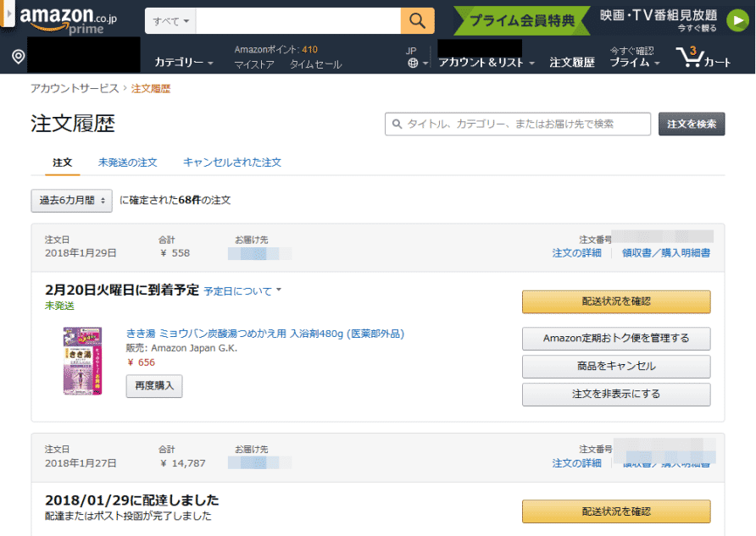
Task: Click the order date 2018年1月29日
Action: coord(81,253)
